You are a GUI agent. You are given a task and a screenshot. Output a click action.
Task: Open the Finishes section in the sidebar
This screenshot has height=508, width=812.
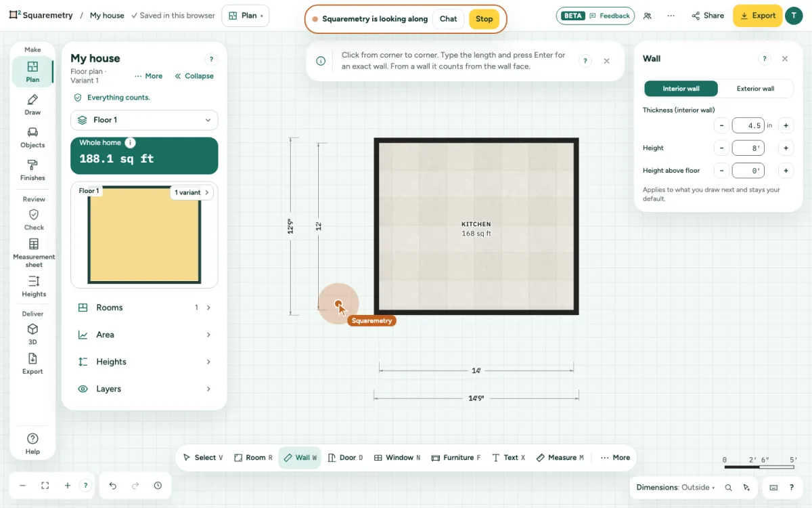(x=32, y=170)
